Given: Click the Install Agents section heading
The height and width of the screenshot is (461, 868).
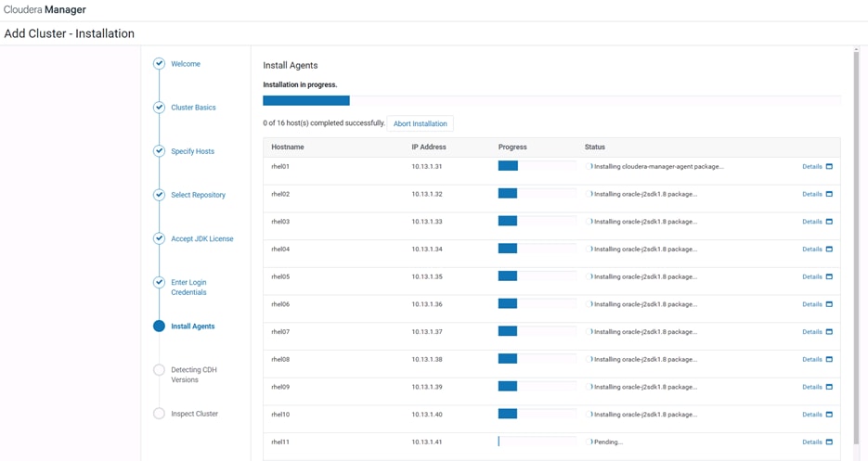Looking at the screenshot, I should click(290, 65).
